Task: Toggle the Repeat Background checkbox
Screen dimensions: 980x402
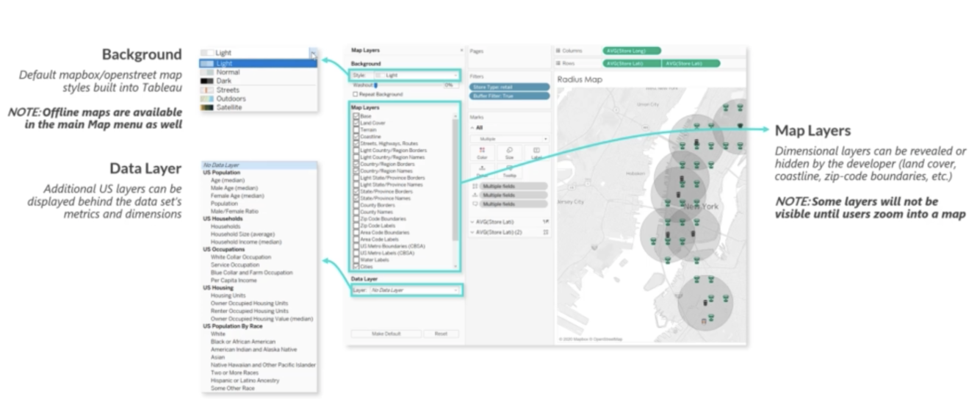Action: [x=355, y=94]
